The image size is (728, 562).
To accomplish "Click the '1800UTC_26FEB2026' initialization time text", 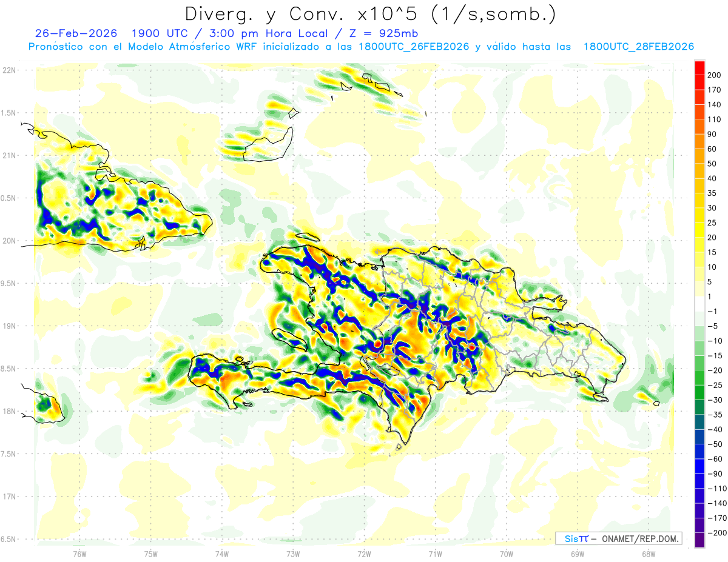I will 414,47.
